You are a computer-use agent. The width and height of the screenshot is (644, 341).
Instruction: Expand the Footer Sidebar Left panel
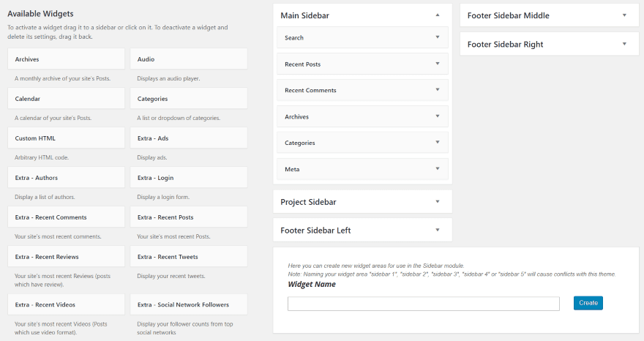437,231
